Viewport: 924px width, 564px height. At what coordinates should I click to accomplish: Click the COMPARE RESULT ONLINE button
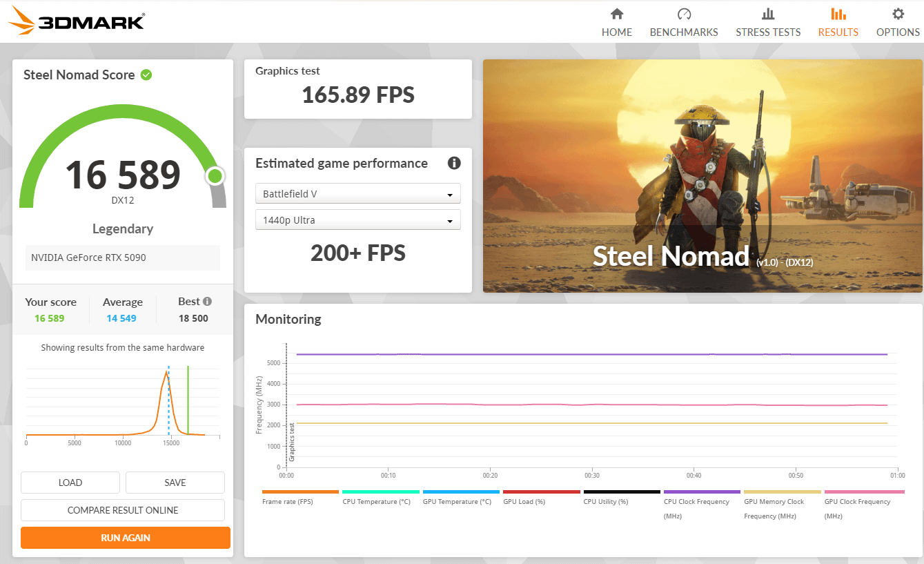pos(123,510)
